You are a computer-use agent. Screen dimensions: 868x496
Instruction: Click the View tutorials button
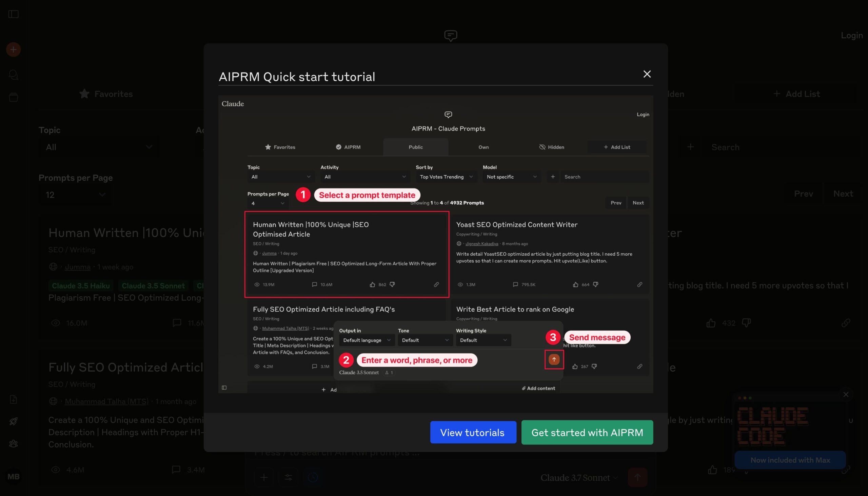click(x=473, y=432)
